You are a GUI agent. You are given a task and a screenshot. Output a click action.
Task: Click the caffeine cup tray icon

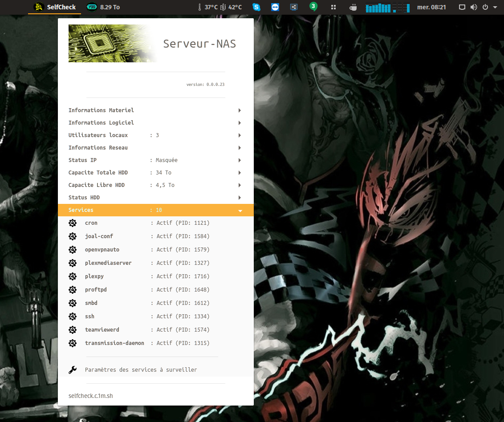click(x=353, y=7)
